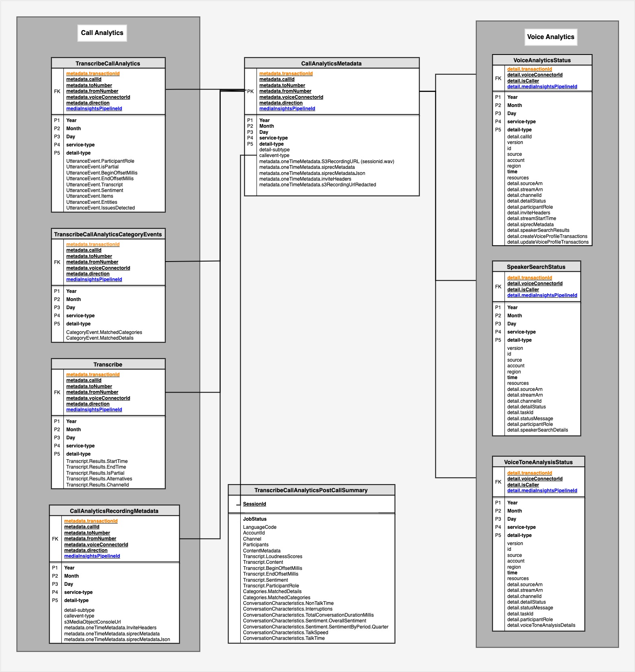Select the VoiceToneAnalysisStatus table header
The height and width of the screenshot is (672, 635).
click(538, 462)
